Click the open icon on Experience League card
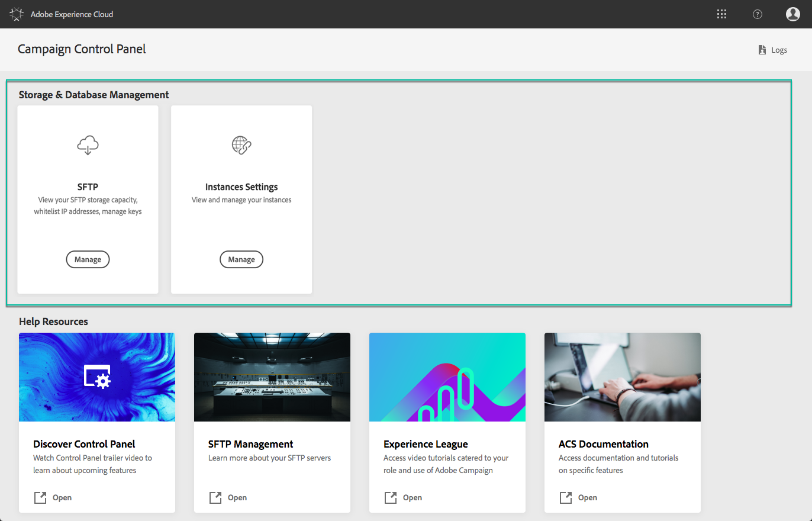The width and height of the screenshot is (812, 521). pos(390,497)
